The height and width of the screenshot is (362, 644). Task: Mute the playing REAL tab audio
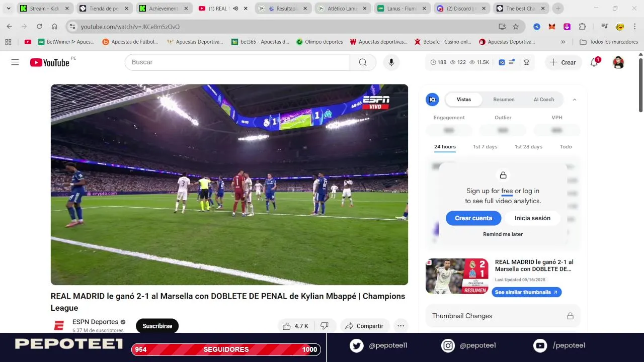[x=235, y=9]
